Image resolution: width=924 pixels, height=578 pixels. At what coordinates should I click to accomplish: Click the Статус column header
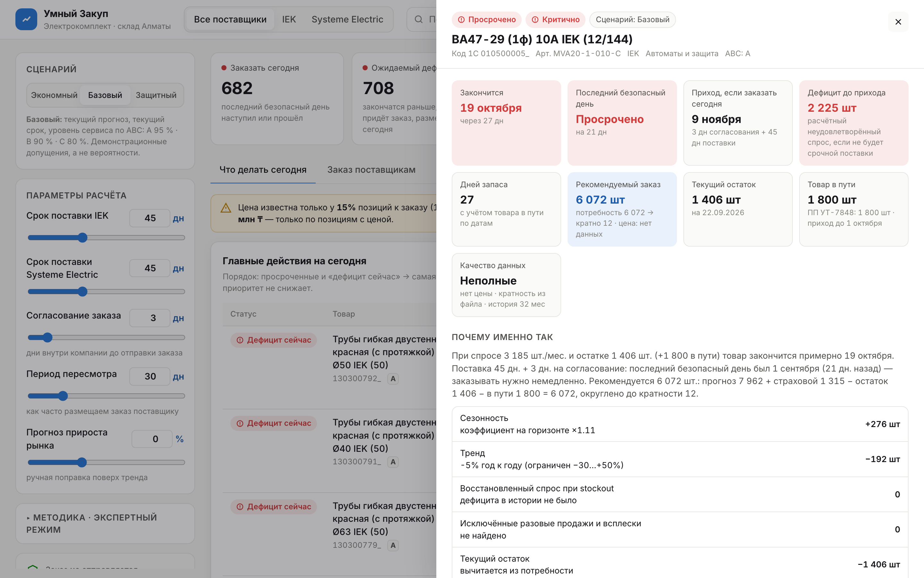[243, 314]
